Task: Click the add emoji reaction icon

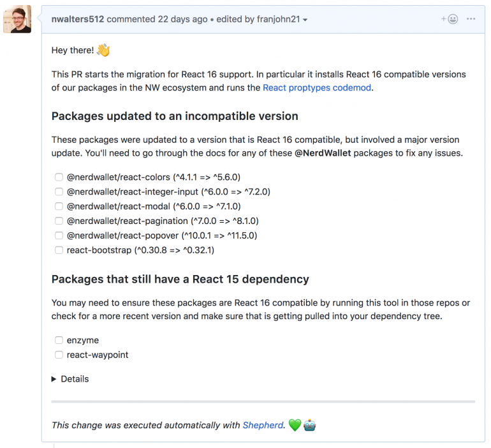Action: pos(450,19)
